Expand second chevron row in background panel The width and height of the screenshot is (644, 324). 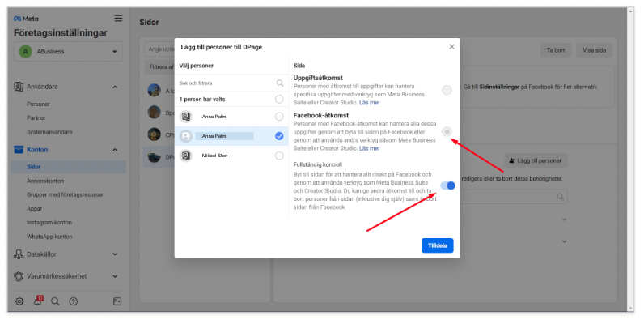pyautogui.click(x=565, y=241)
